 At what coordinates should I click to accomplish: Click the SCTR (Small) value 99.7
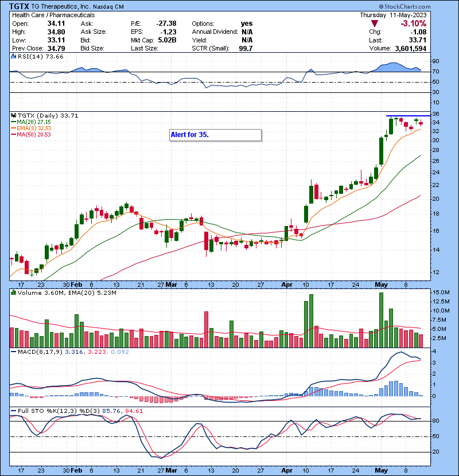tap(246, 48)
